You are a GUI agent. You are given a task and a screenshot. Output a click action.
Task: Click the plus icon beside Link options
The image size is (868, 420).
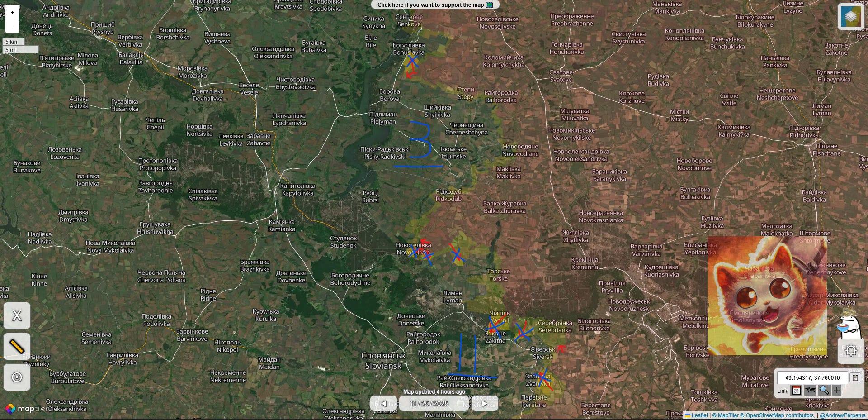[x=837, y=390]
